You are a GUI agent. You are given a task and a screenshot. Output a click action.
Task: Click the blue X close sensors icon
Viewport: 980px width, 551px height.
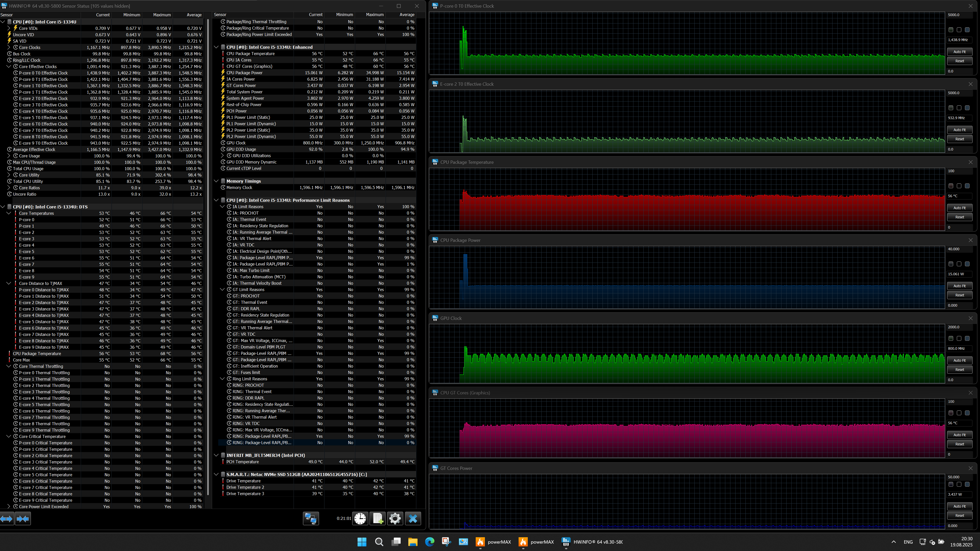413,518
